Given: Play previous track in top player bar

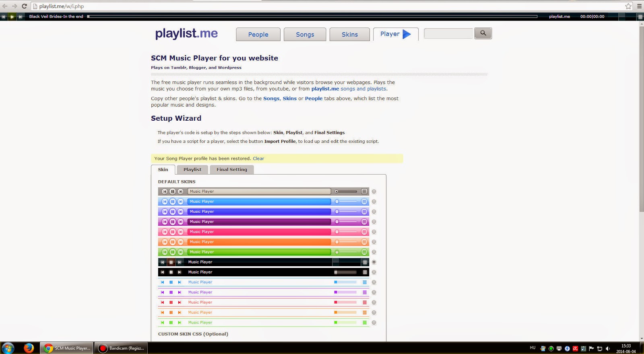Looking at the screenshot, I should [x=4, y=16].
